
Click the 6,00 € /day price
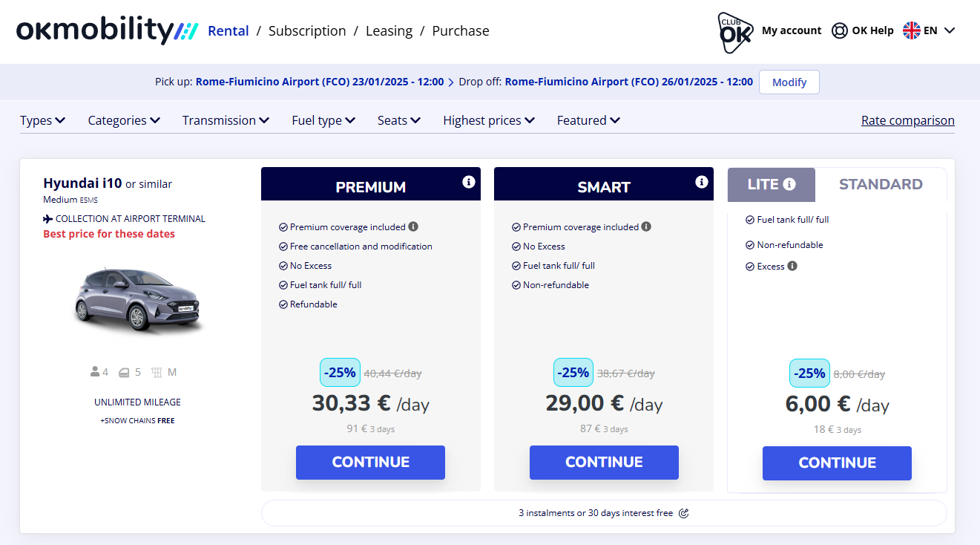point(837,404)
